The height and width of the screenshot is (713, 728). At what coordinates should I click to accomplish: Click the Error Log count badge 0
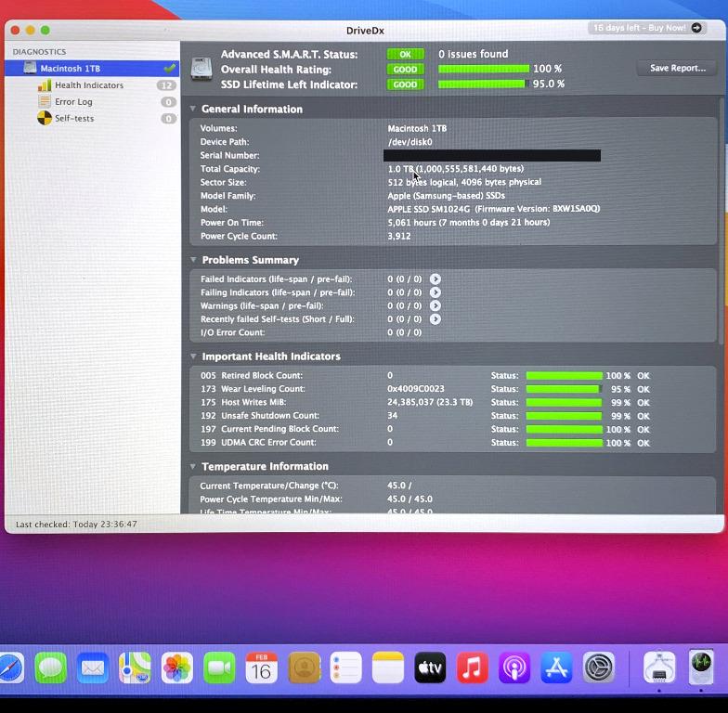tap(168, 102)
